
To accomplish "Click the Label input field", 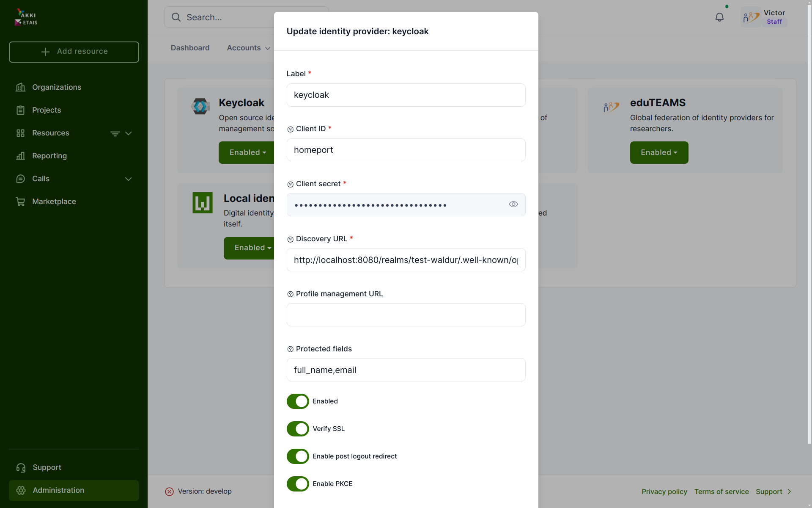I will pyautogui.click(x=406, y=95).
